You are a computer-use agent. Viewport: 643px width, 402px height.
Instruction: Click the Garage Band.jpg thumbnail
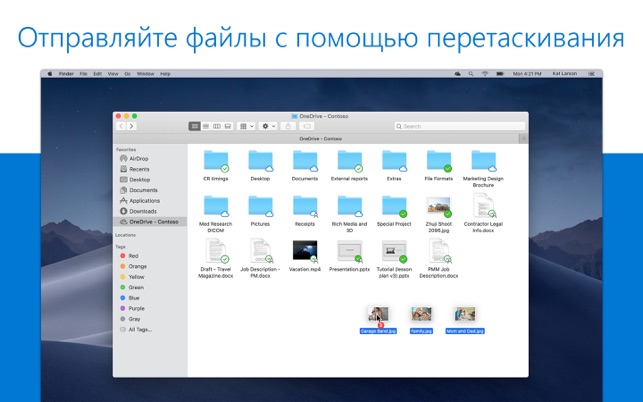pyautogui.click(x=378, y=315)
